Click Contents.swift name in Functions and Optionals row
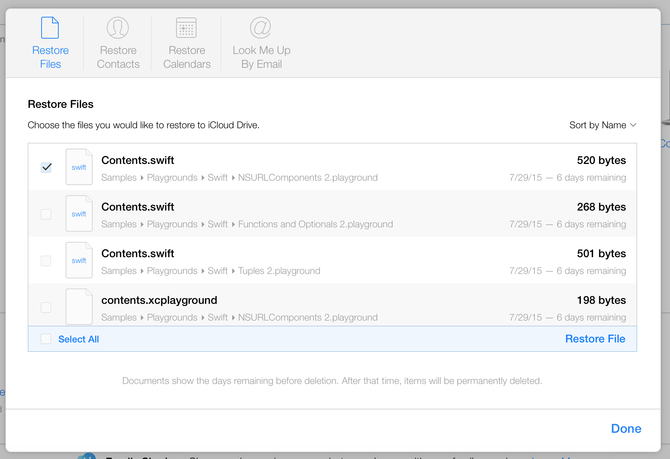Viewport: 670px width, 459px height. [138, 207]
